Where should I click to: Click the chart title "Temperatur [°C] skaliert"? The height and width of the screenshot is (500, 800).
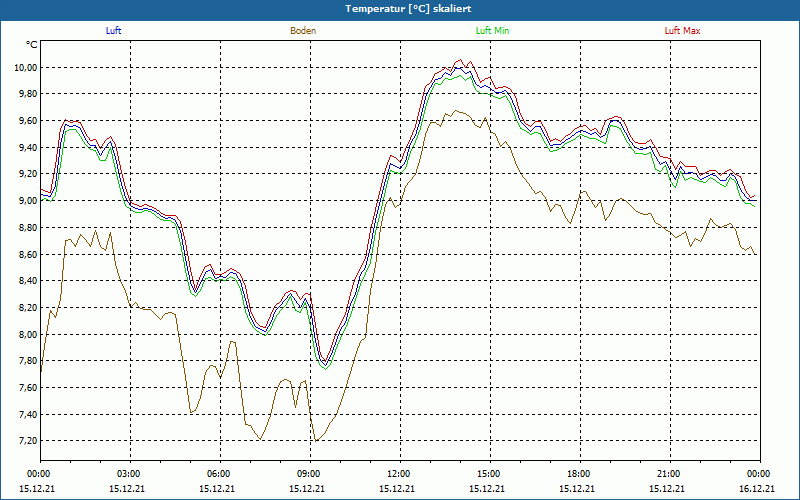(x=408, y=9)
